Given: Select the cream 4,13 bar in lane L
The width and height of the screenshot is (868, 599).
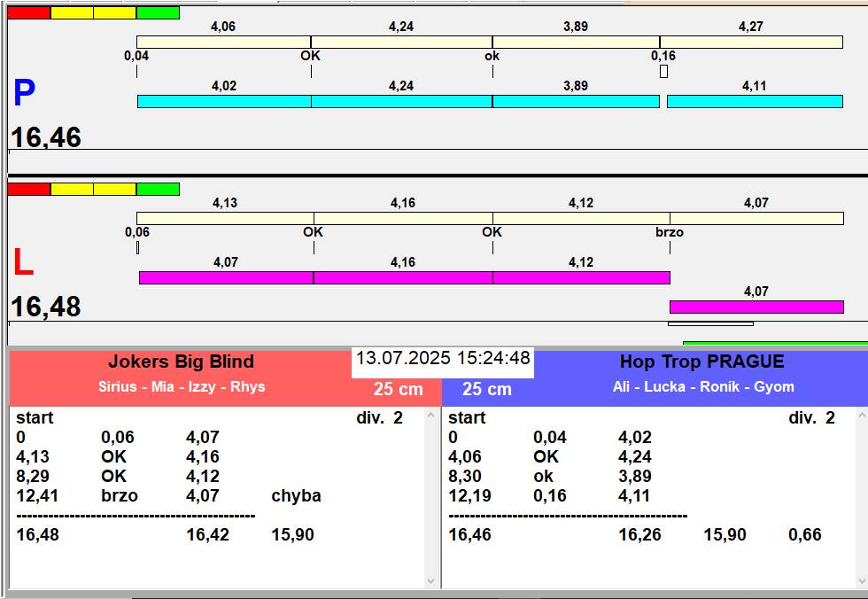Looking at the screenshot, I should point(225,218).
